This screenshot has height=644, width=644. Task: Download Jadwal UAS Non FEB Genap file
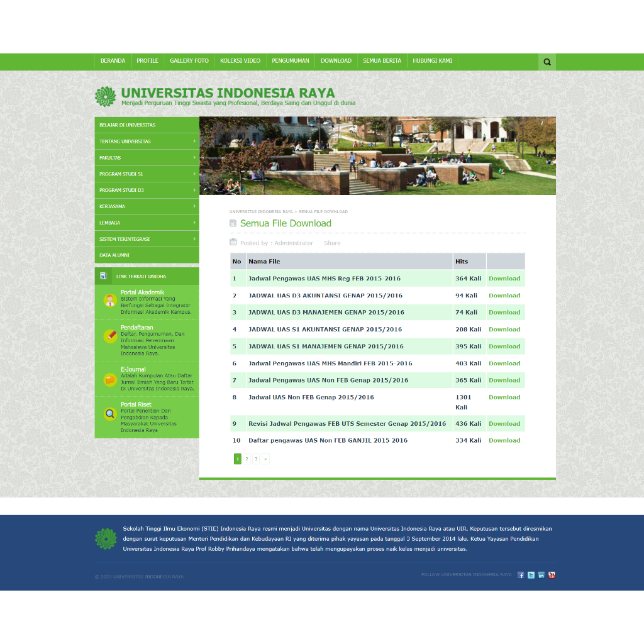click(504, 397)
